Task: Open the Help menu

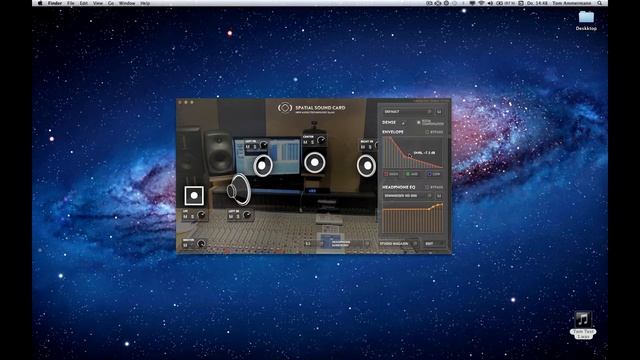Action: pyautogui.click(x=145, y=3)
